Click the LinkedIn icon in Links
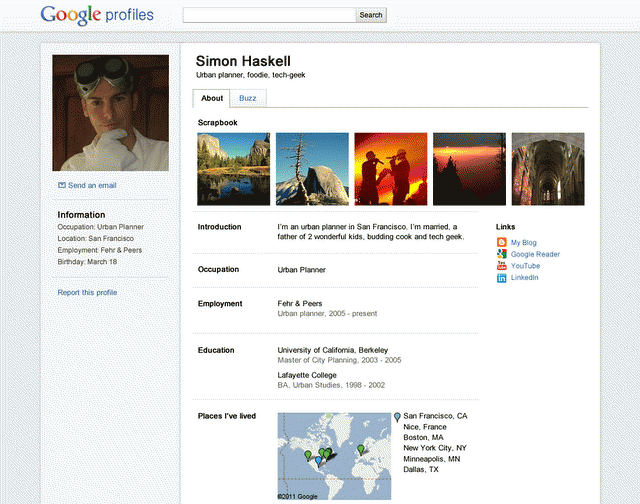Viewport: 640px width, 504px height. [502, 278]
